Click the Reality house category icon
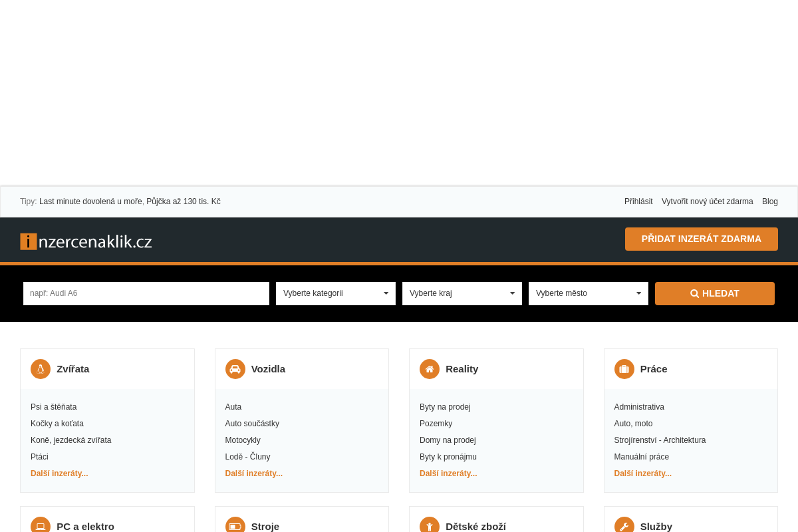 pyautogui.click(x=430, y=369)
